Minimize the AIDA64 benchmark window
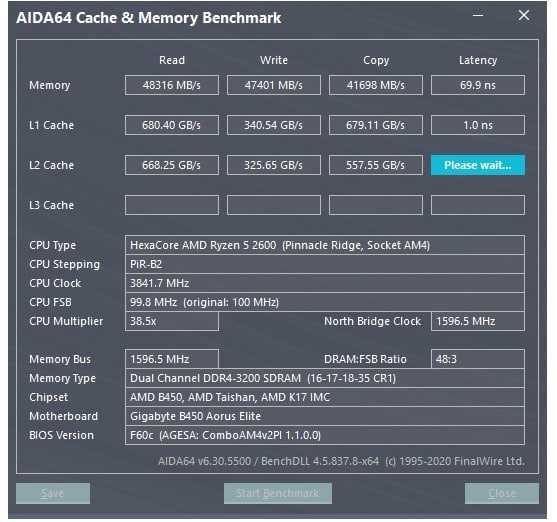 pos(478,16)
